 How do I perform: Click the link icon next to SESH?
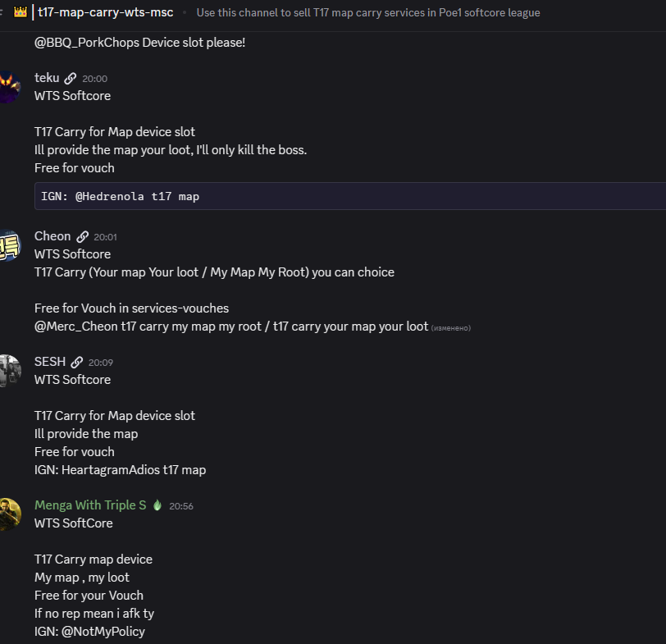(x=77, y=362)
